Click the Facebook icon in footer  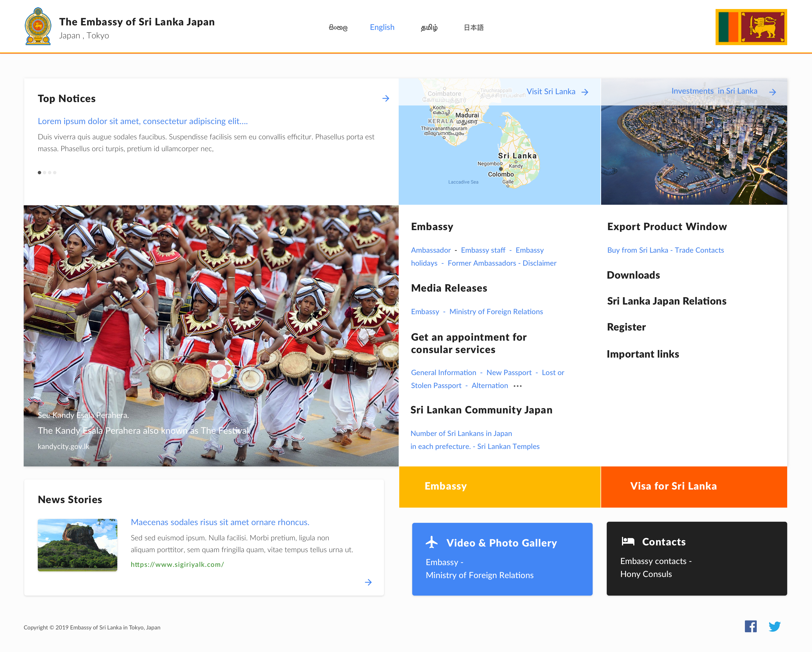[750, 626]
